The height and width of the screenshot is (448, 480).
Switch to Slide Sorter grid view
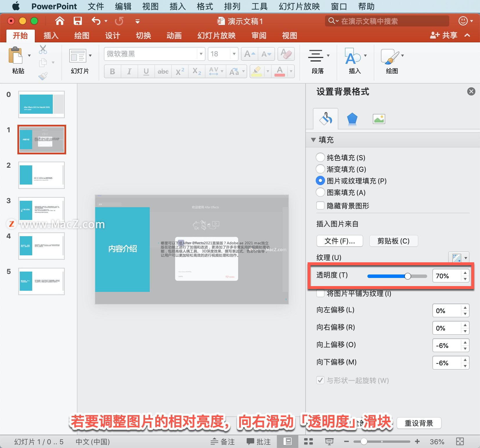coord(308,441)
